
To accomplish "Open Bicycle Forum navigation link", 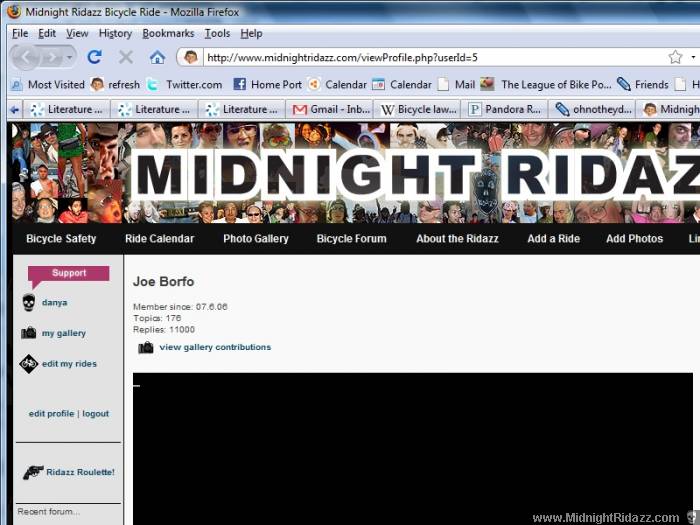I will [351, 239].
